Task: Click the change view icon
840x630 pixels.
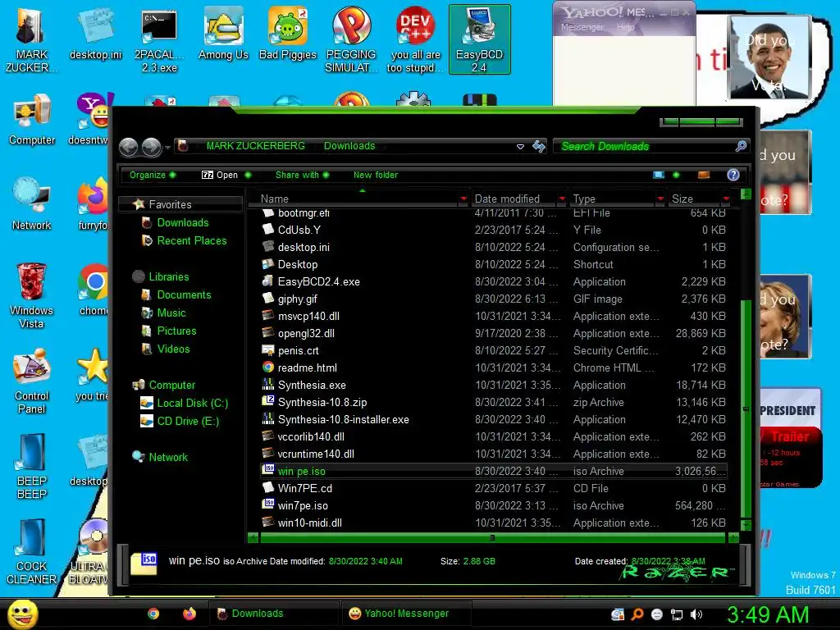Action: [x=659, y=175]
